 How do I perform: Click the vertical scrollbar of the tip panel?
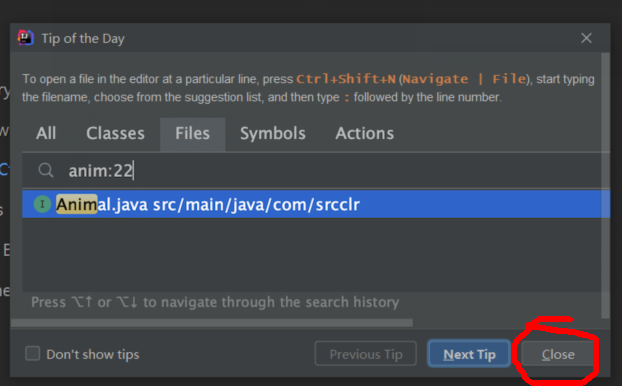click(605, 185)
